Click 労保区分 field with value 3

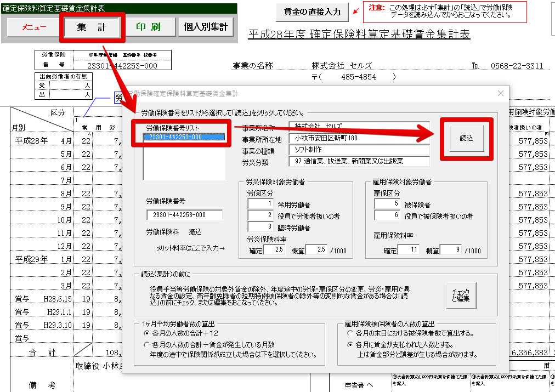261,226
